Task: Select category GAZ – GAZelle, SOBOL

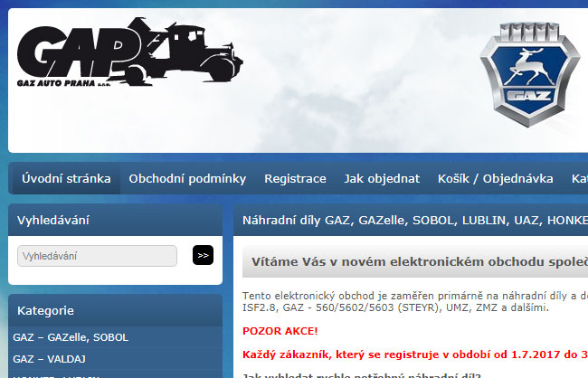Action: click(115, 337)
